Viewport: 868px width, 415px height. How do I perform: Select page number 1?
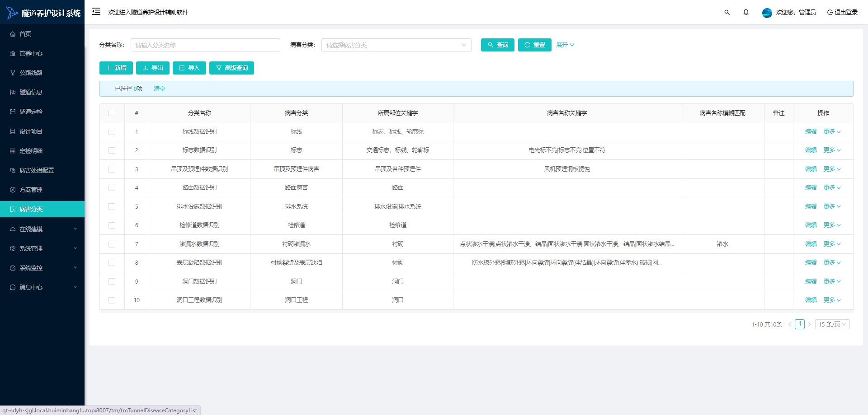[800, 324]
